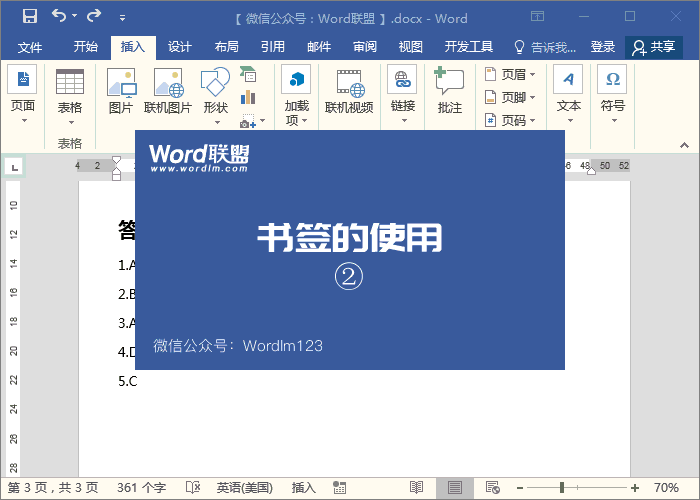Open the 视图 tab
This screenshot has width=700, height=500.
pos(411,47)
